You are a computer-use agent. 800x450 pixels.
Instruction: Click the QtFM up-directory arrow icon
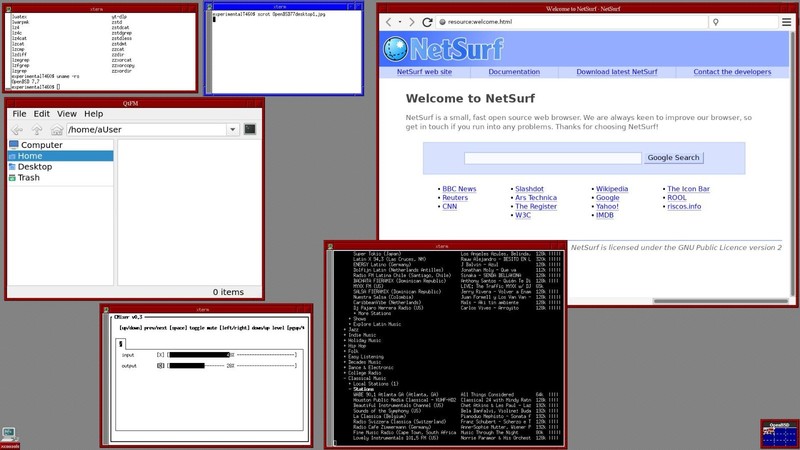point(37,130)
